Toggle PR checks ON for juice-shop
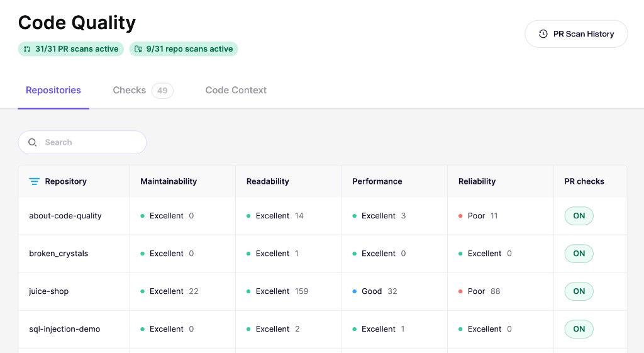Image resolution: width=644 pixels, height=353 pixels. [x=579, y=291]
